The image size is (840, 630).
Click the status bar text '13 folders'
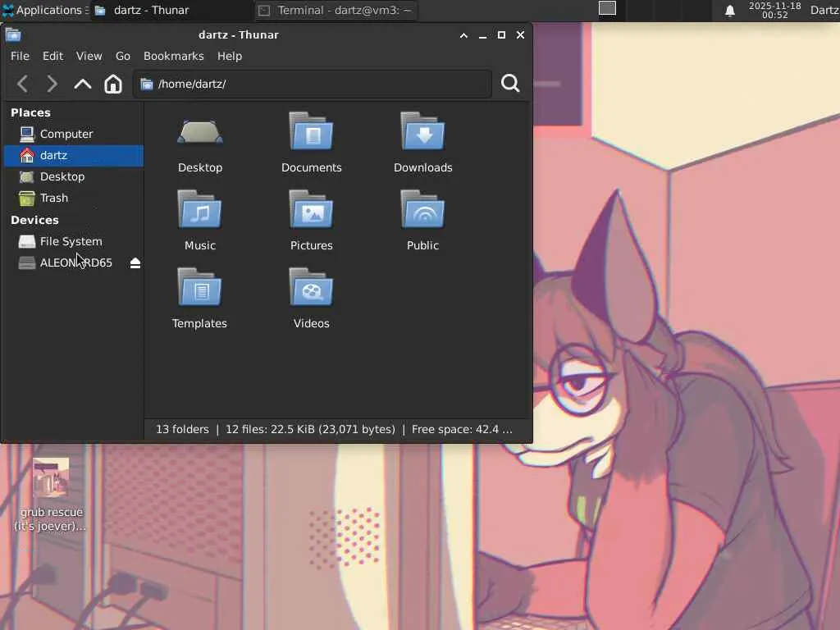point(182,430)
